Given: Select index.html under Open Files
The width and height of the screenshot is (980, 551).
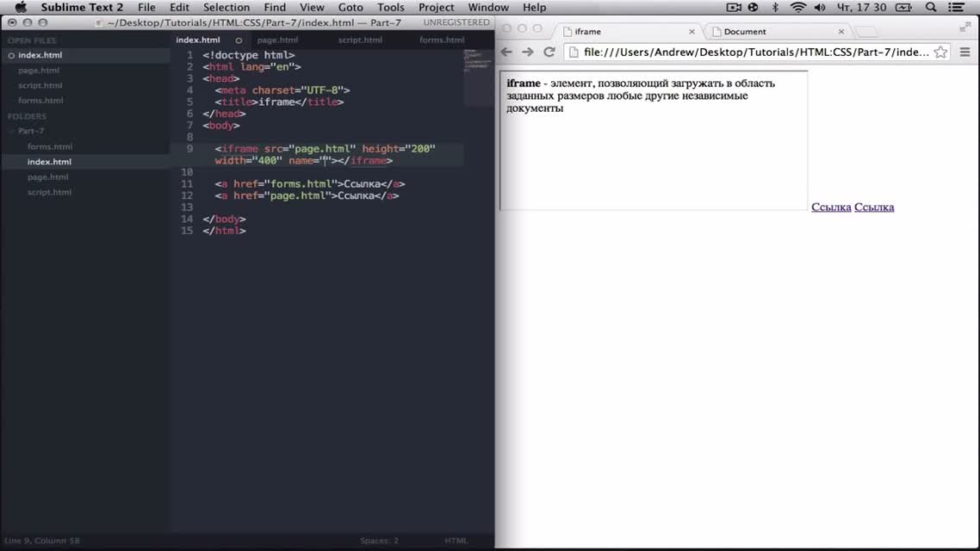Looking at the screenshot, I should (40, 55).
